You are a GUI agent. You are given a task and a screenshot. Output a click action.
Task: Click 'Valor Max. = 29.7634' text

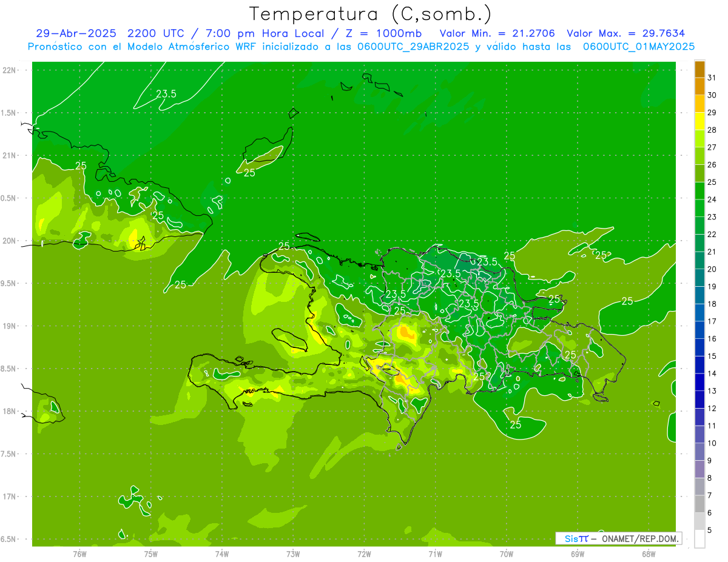coord(627,33)
